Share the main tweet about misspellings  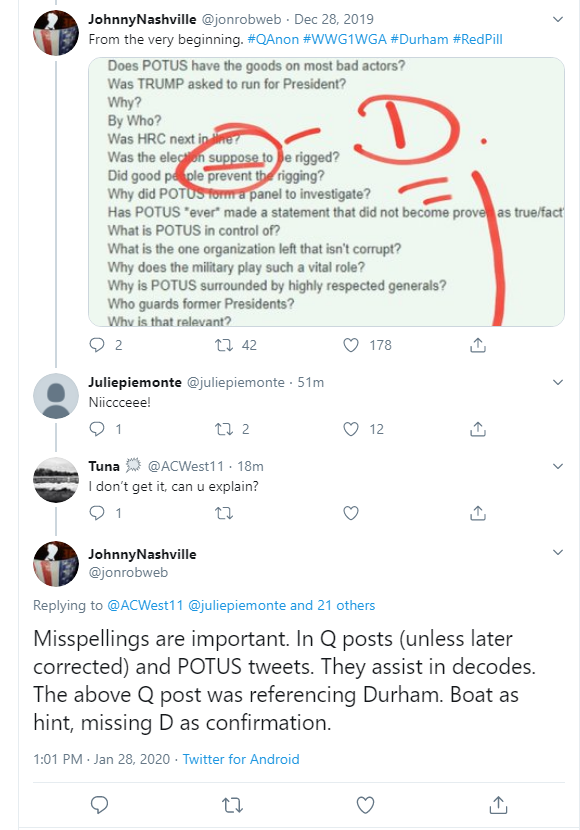499,805
